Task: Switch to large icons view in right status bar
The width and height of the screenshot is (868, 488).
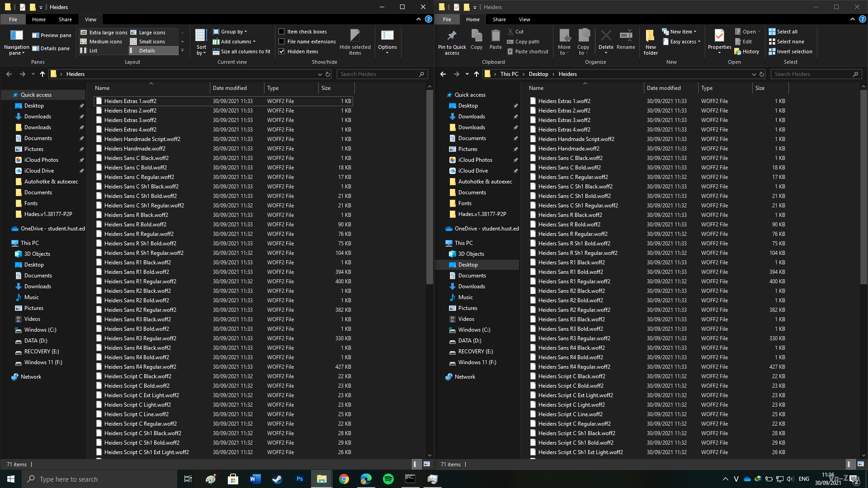Action: (x=860, y=464)
